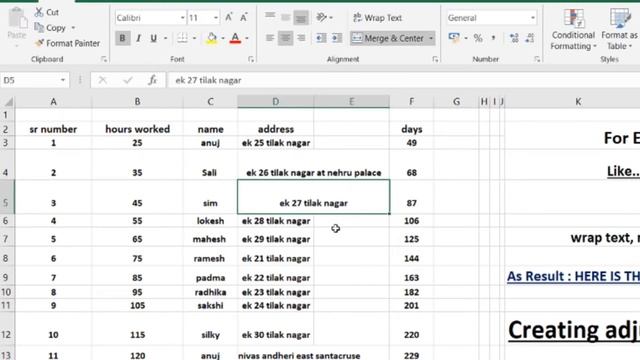640x360 pixels.
Task: Open the font size 11 dropdown
Action: click(x=216, y=18)
